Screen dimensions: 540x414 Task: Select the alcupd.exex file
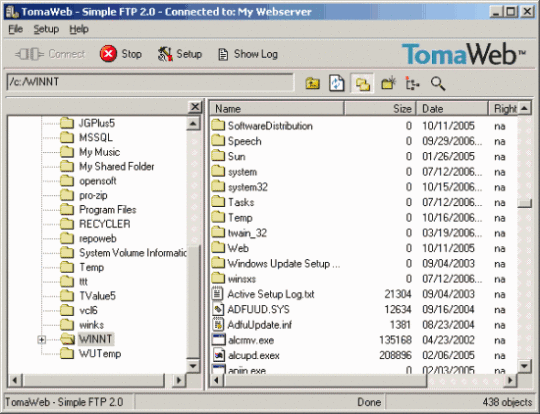coord(364,355)
